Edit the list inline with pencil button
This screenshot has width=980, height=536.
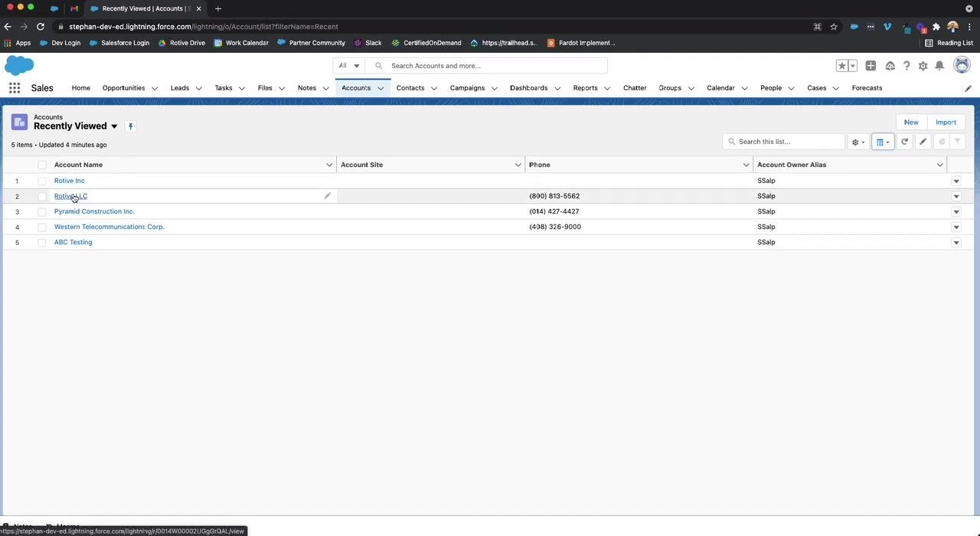[x=923, y=142]
